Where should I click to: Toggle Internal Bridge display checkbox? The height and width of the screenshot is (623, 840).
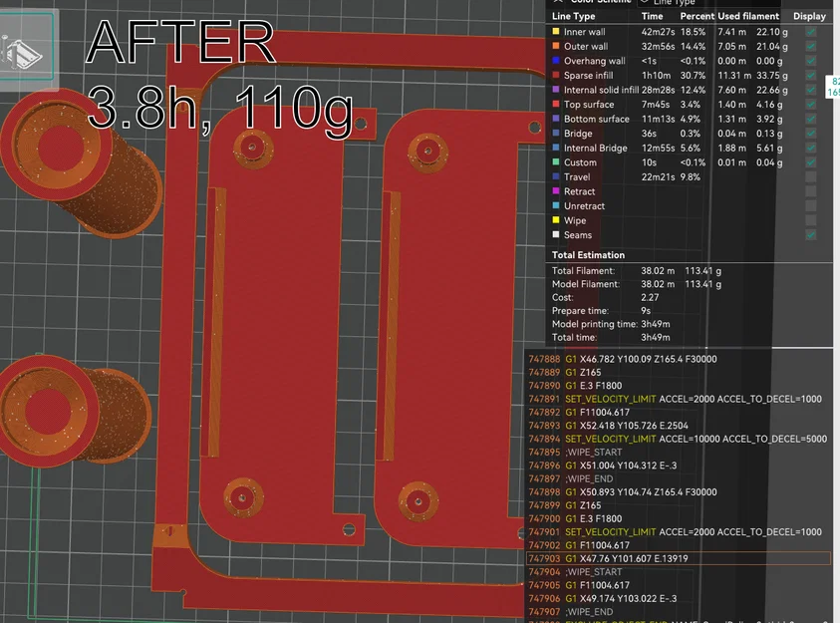point(811,148)
